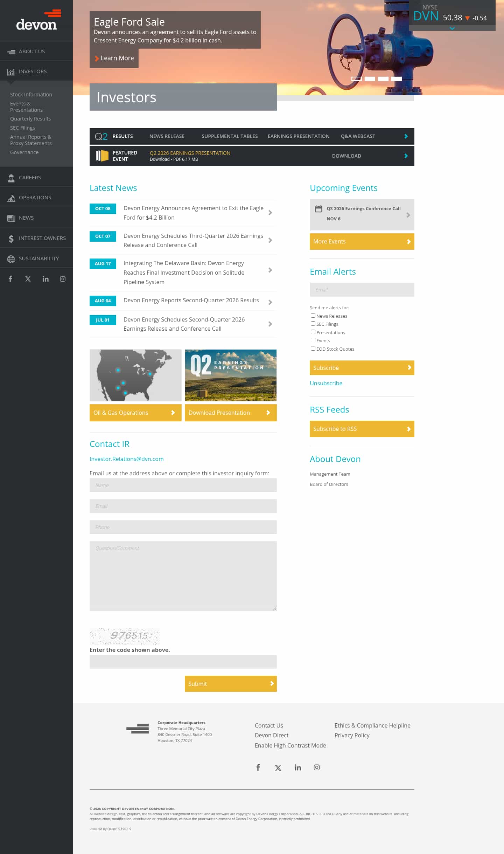Click the News newspaper icon
504x854 pixels.
[11, 218]
